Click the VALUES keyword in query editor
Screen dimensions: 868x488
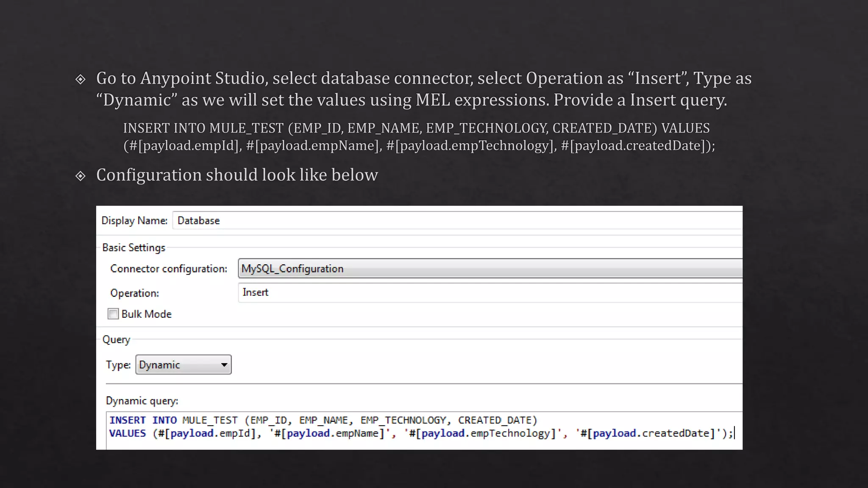128,433
